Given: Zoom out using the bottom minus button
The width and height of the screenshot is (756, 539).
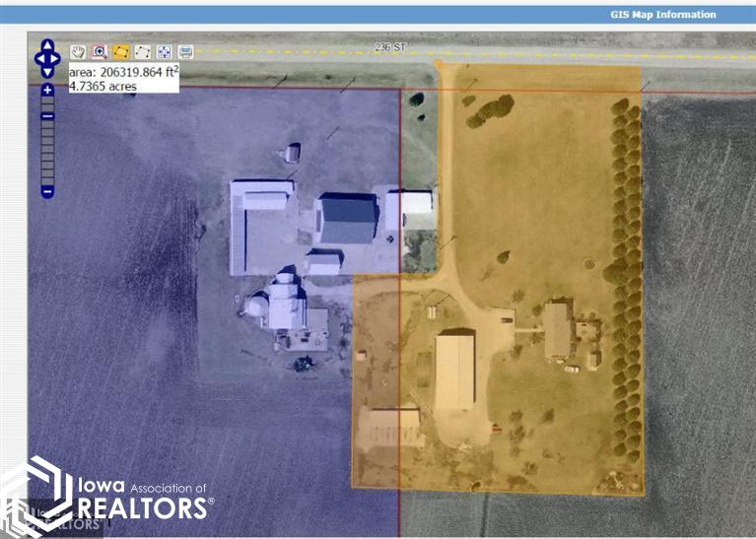Looking at the screenshot, I should [x=47, y=190].
